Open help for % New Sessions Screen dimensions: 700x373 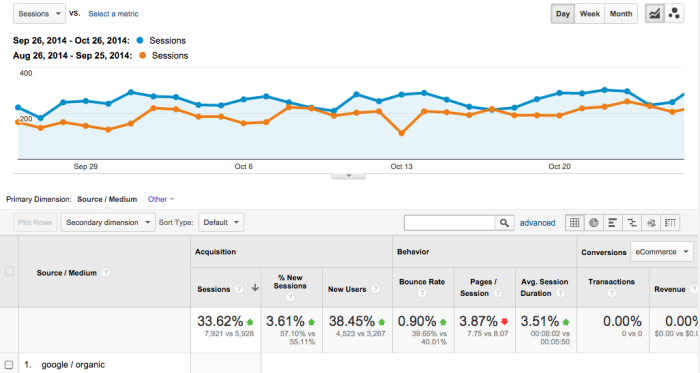click(290, 297)
